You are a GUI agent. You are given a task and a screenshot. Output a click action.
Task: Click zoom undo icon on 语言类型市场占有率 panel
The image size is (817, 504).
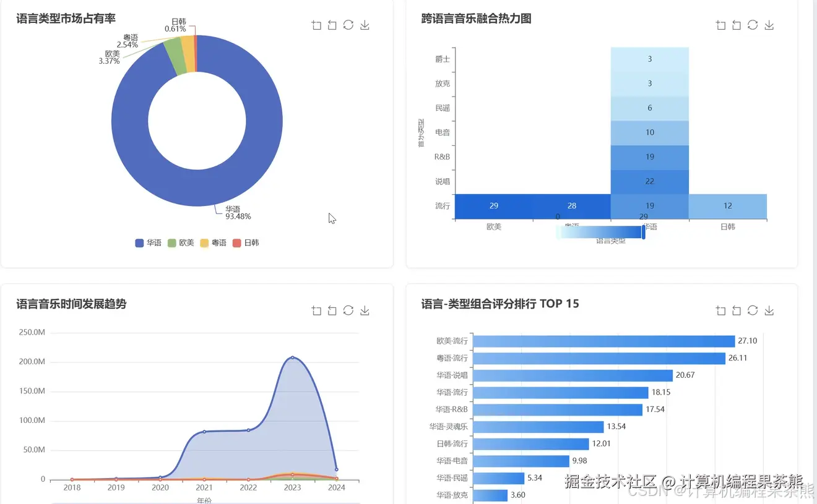pyautogui.click(x=332, y=25)
